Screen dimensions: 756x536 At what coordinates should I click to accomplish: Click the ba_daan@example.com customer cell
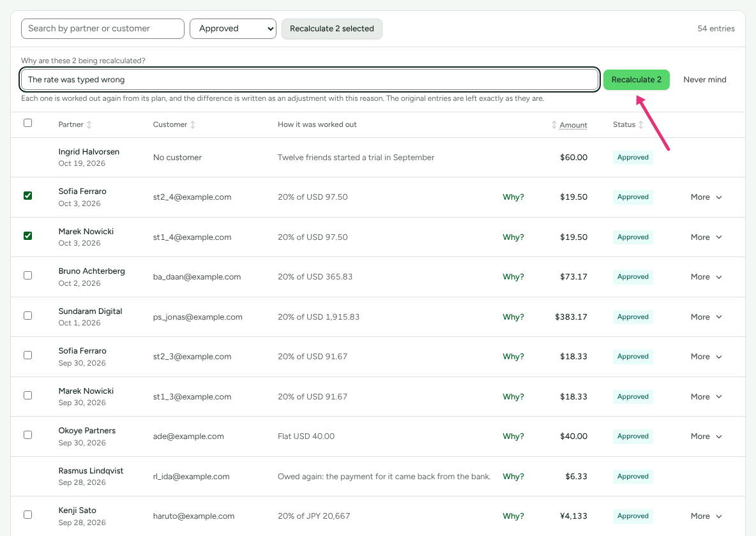coord(197,277)
